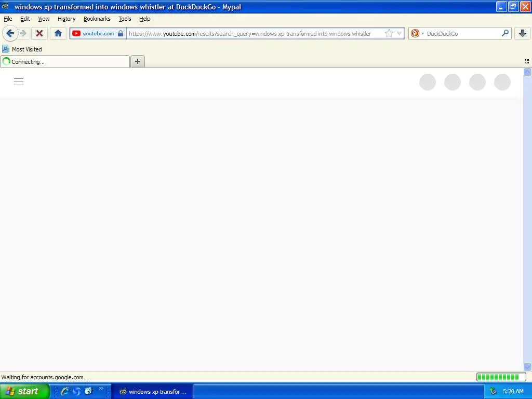Open the Bookmarks menu
The height and width of the screenshot is (399, 532).
97,19
